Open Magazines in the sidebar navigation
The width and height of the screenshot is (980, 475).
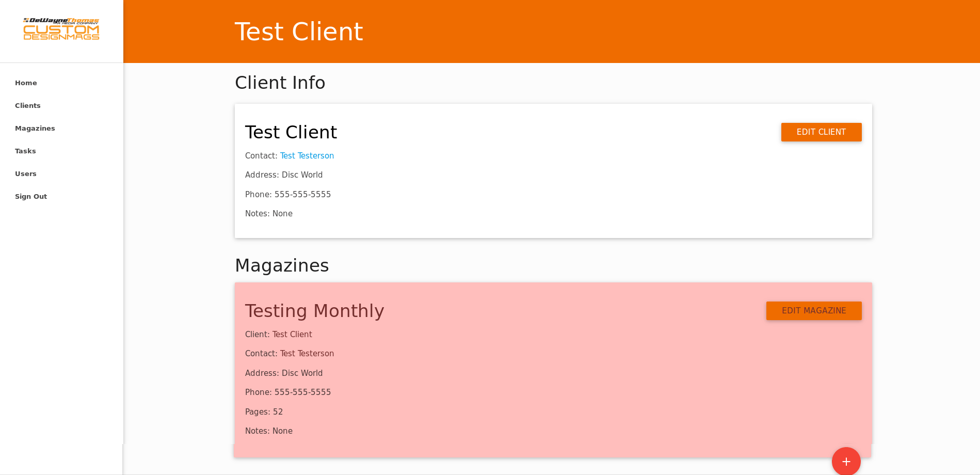35,129
